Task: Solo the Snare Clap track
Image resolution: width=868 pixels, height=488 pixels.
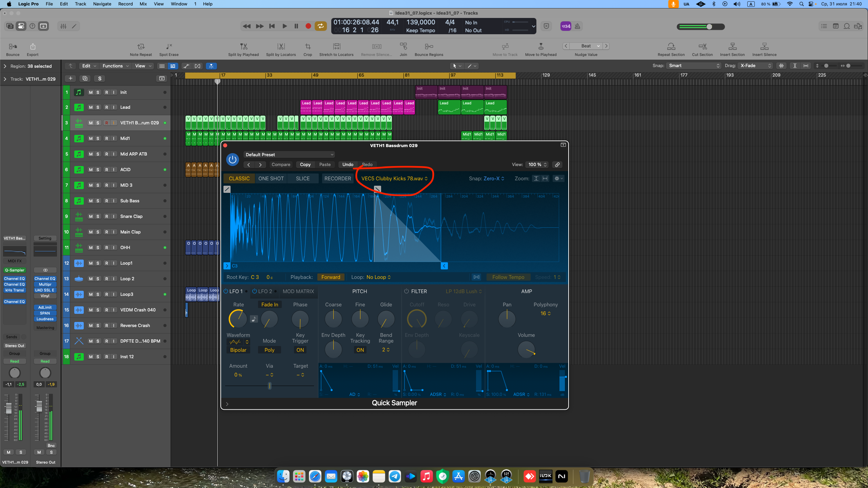Action: click(x=98, y=217)
